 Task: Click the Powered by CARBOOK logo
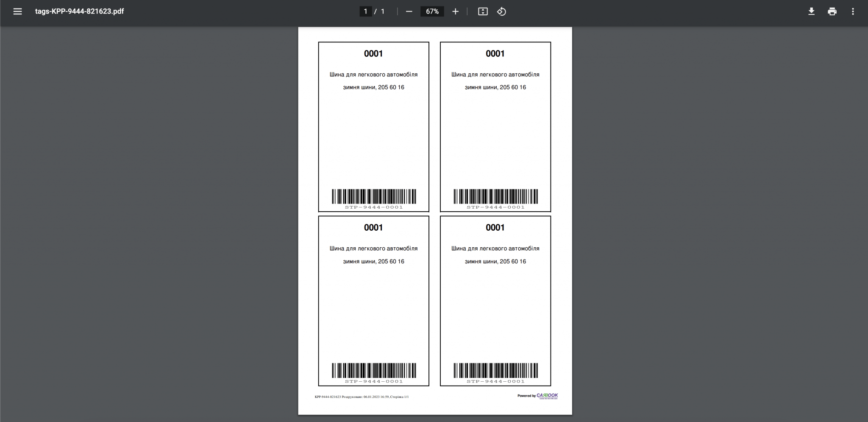click(537, 396)
